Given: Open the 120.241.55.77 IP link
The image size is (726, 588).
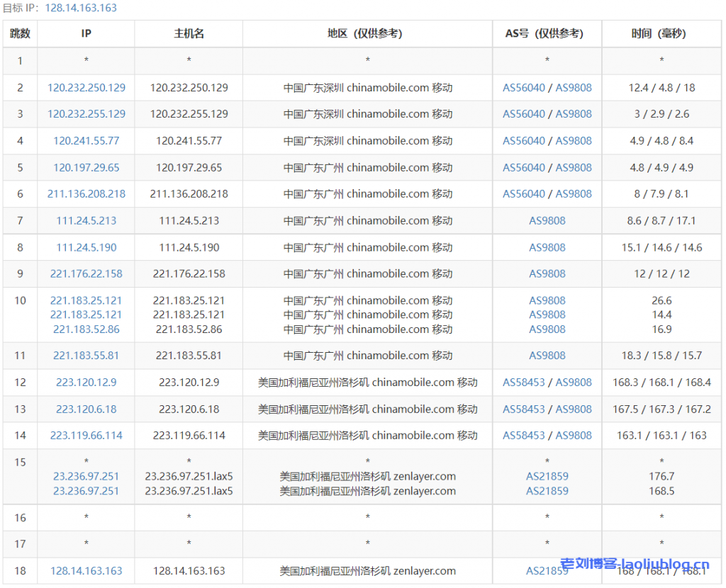Looking at the screenshot, I should pos(86,141).
